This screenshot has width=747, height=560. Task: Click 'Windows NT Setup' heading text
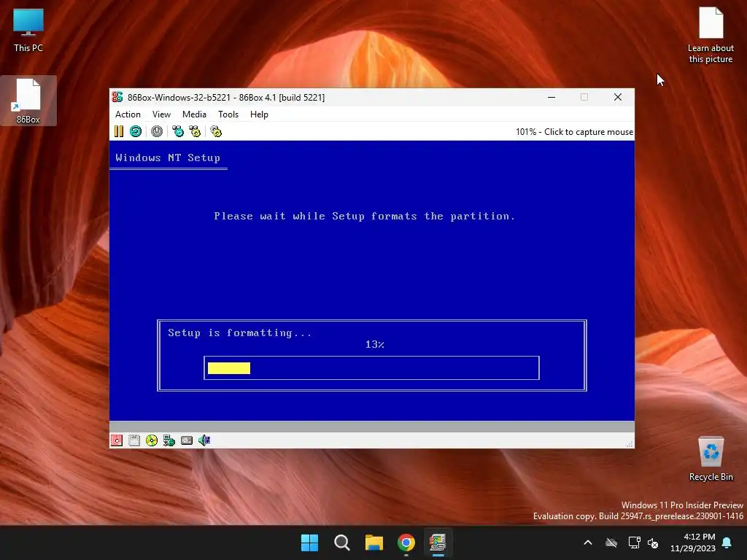pos(168,157)
